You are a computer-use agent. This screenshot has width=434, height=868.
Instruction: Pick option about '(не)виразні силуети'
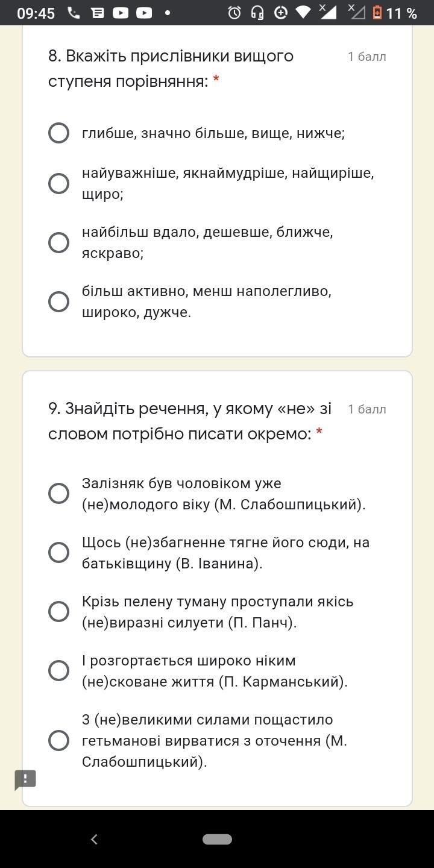point(58,612)
